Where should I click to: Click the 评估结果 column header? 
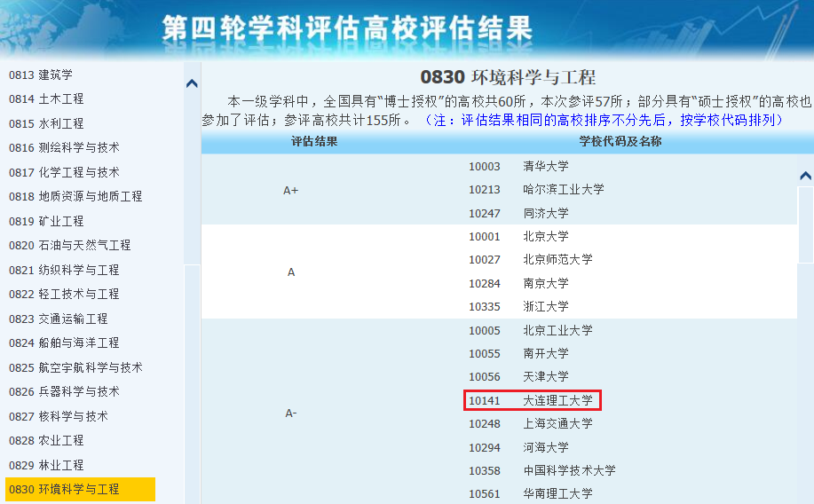click(314, 142)
